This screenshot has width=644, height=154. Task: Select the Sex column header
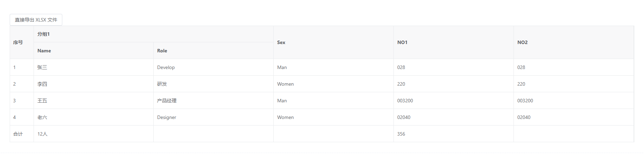281,42
